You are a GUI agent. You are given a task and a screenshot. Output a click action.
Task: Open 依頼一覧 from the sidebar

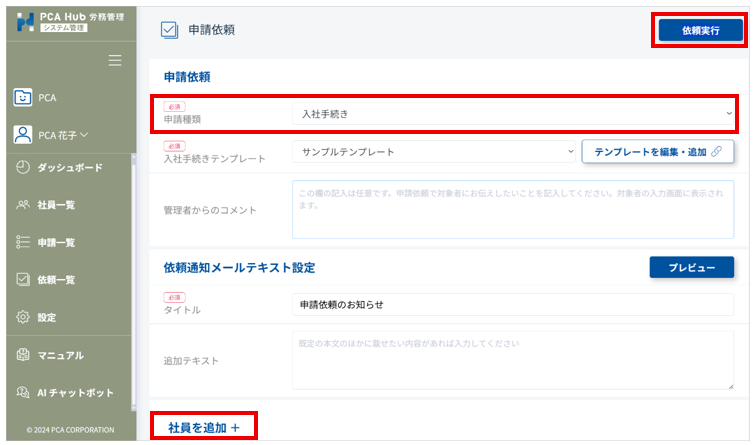(x=56, y=280)
